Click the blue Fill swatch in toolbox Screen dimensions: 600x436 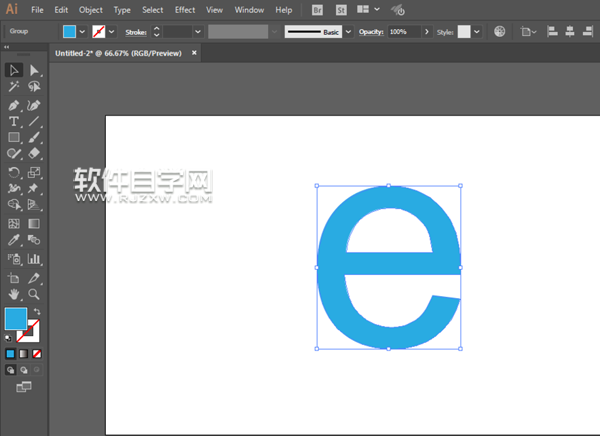coord(16,318)
